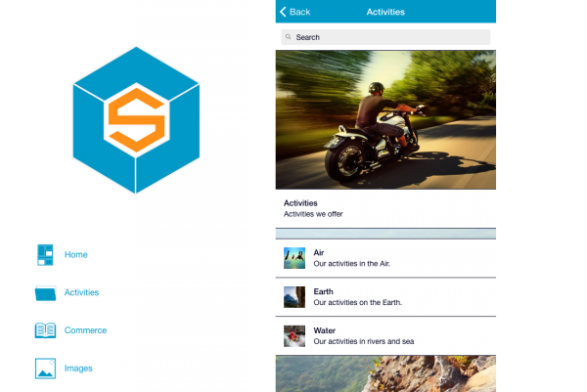Click the Back chevron arrow
This screenshot has width=587, height=392.
click(283, 12)
